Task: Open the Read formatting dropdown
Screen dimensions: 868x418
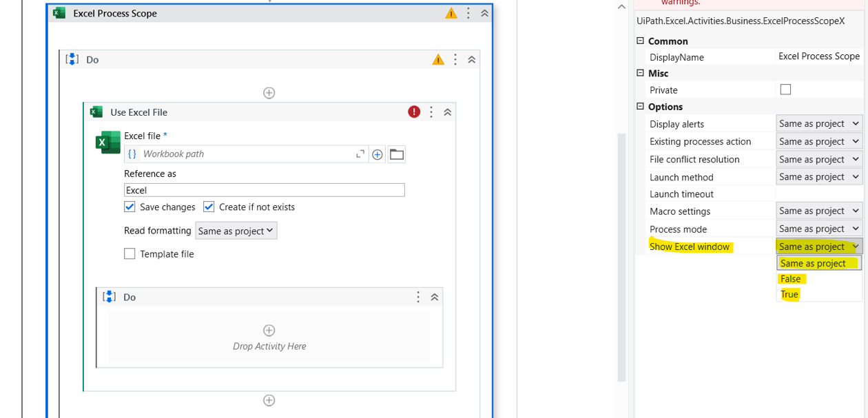Action: pos(236,231)
